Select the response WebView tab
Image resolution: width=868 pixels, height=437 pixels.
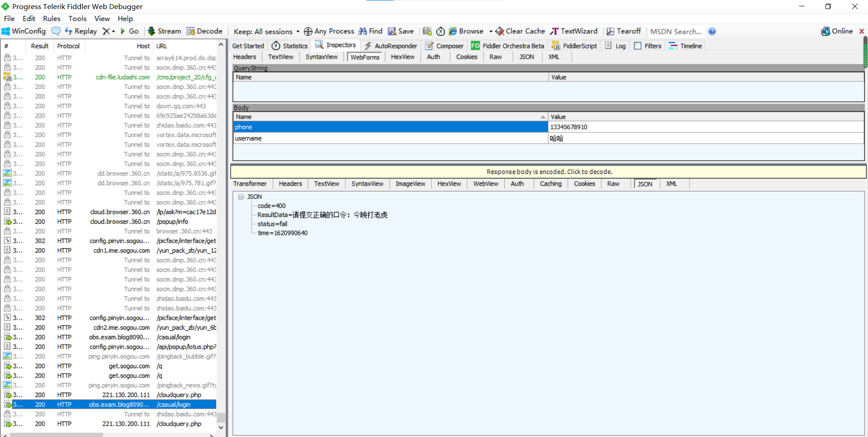pyautogui.click(x=485, y=183)
